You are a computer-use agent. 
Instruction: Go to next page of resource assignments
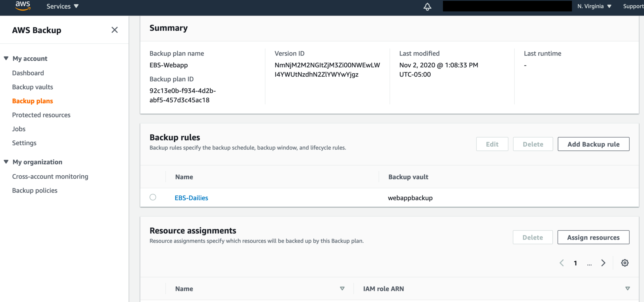(603, 263)
